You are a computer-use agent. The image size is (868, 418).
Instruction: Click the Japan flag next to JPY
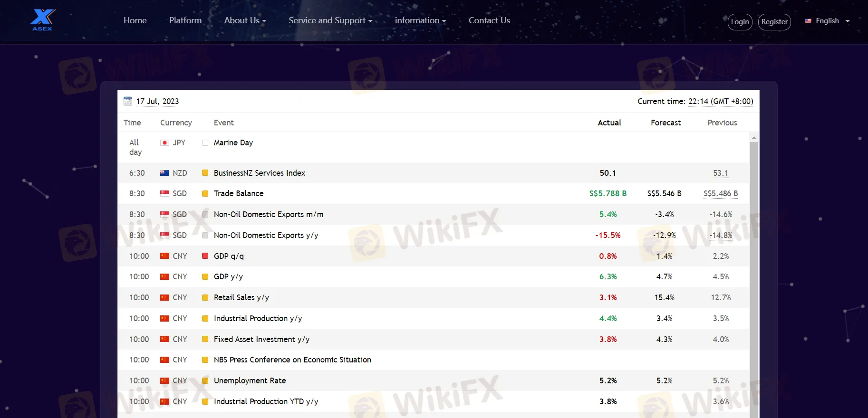164,143
